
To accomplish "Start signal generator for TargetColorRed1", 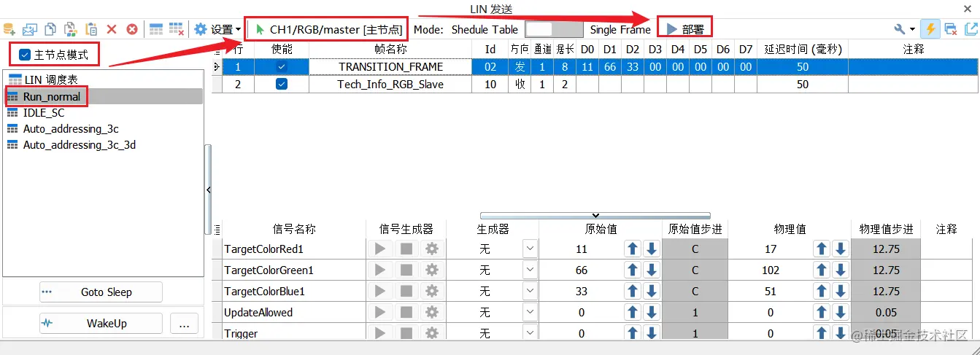I will 379,249.
